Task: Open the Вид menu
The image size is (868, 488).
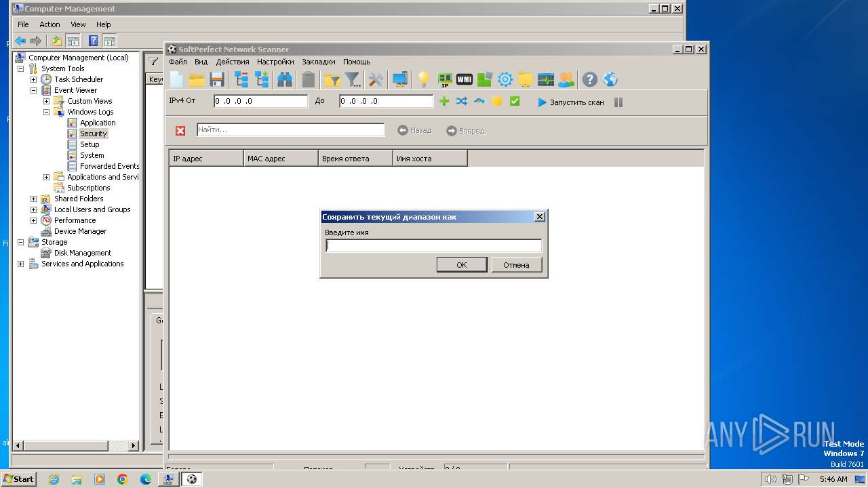Action: coord(201,62)
